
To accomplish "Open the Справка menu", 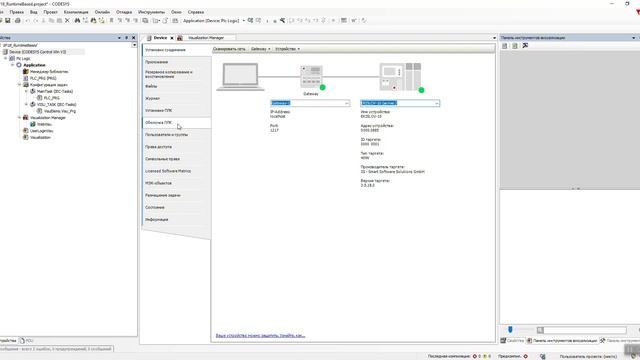I will coord(196,12).
